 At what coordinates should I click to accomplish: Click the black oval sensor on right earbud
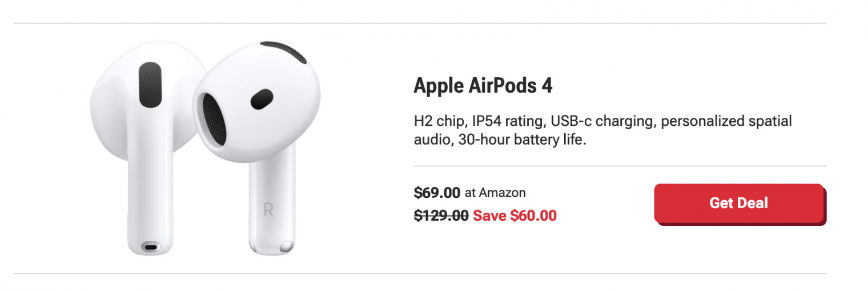(x=262, y=100)
